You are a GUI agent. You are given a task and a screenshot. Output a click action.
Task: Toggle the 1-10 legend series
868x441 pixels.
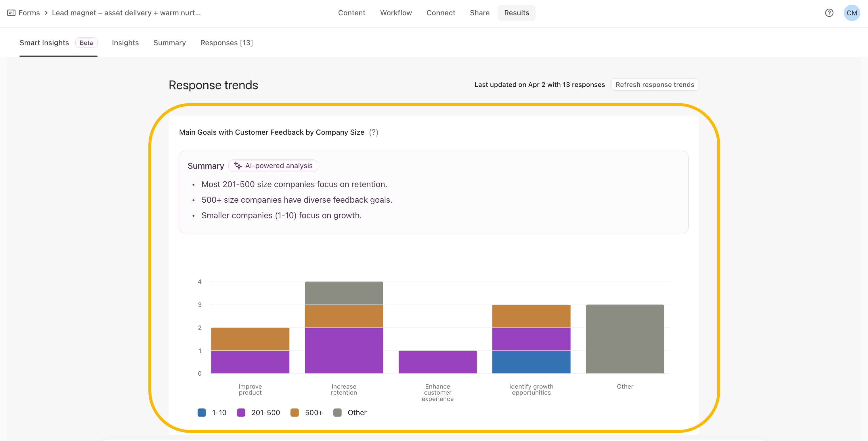pyautogui.click(x=212, y=412)
